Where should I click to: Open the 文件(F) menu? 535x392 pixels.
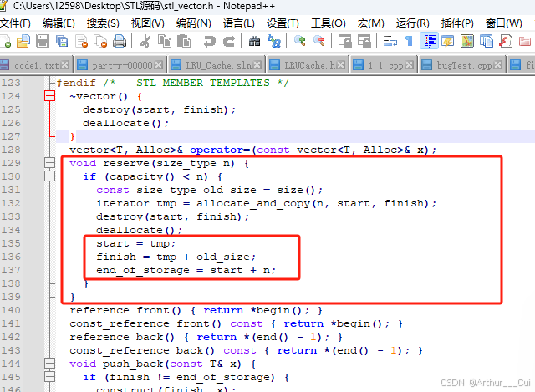point(15,23)
